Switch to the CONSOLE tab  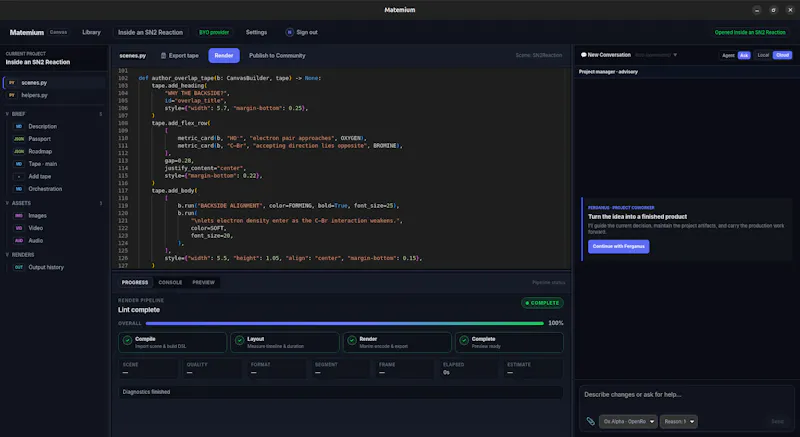[170, 282]
